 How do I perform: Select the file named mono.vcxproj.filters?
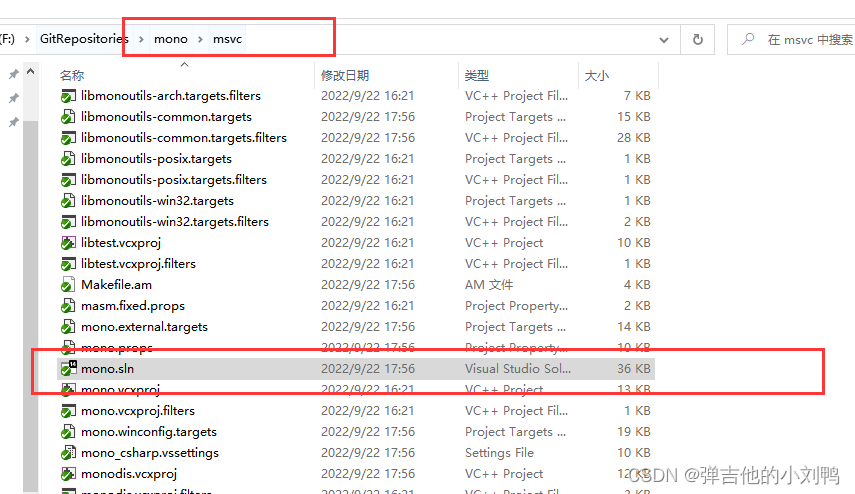(x=138, y=411)
